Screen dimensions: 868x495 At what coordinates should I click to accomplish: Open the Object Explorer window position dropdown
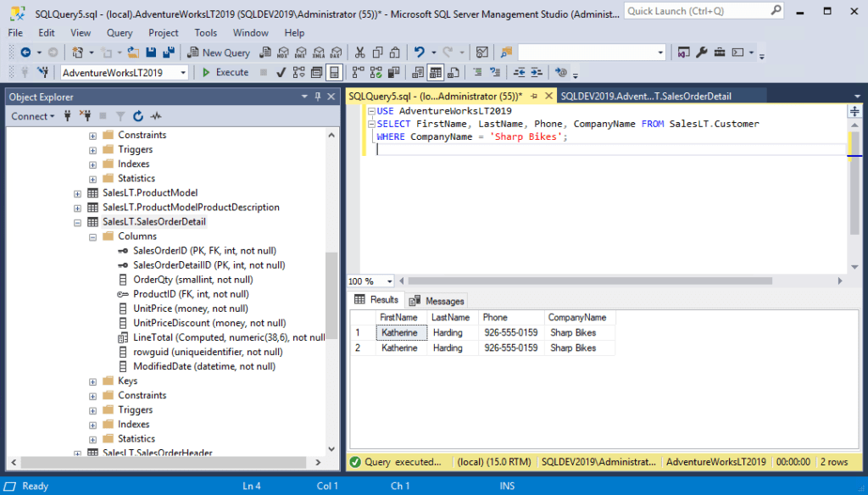pos(304,97)
